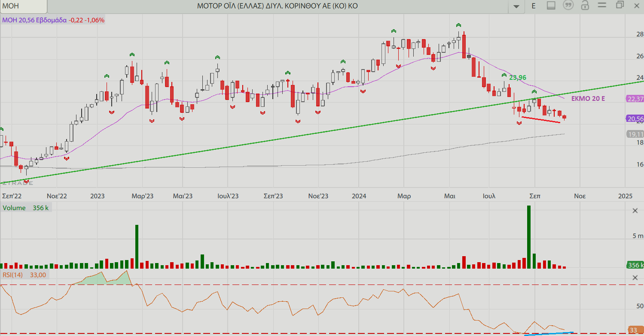Click the 22,37 purple price tag
Viewport: 644px width, 336px height.
tap(635, 99)
